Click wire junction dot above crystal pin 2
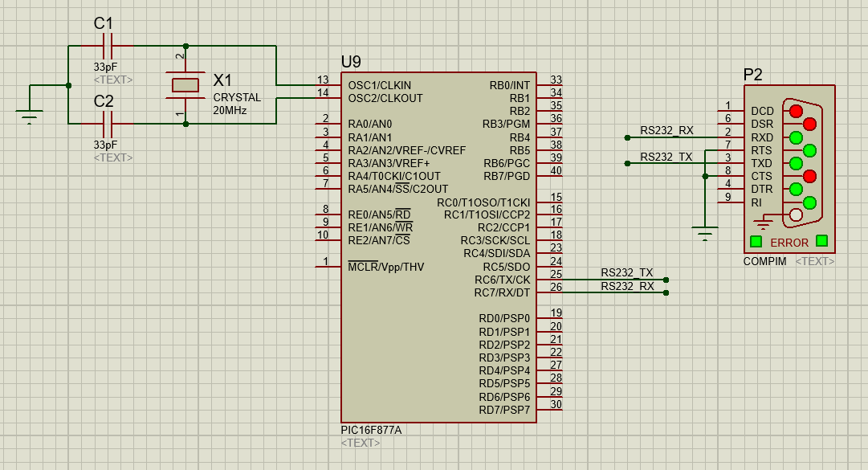Screen dimensions: 868x470 [x=186, y=46]
